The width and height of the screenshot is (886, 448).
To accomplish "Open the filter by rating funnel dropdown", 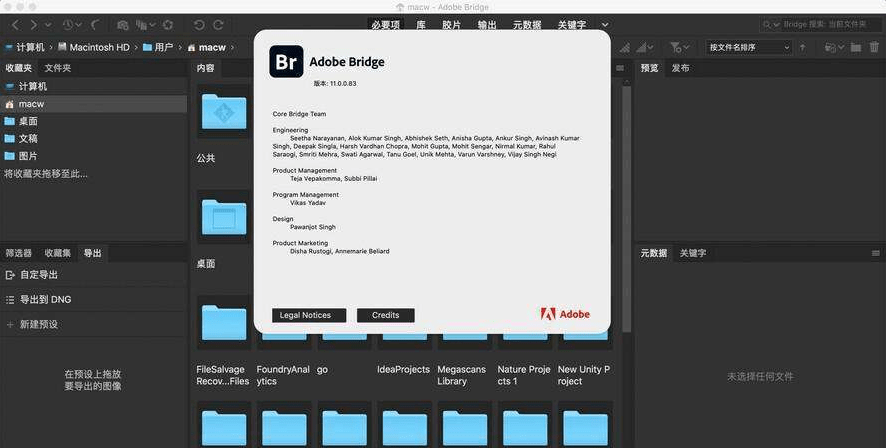I will 679,47.
